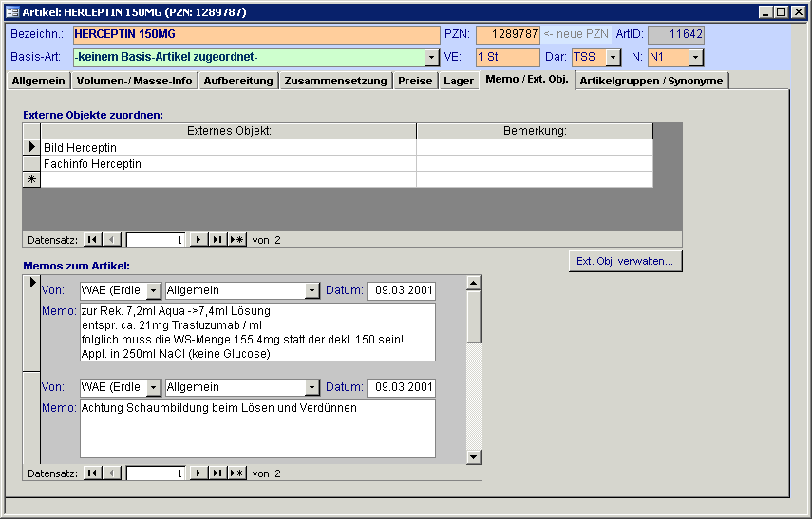Open Von dropdown of first memo

[x=153, y=290]
